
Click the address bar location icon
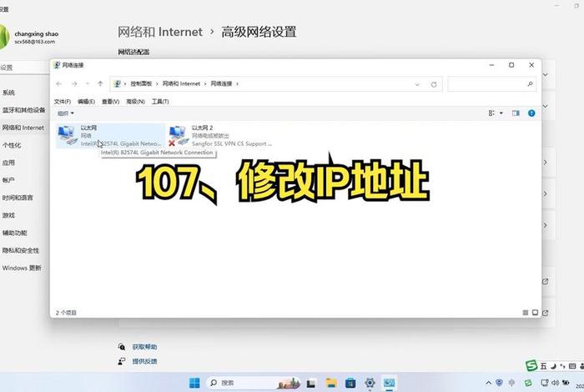point(117,83)
